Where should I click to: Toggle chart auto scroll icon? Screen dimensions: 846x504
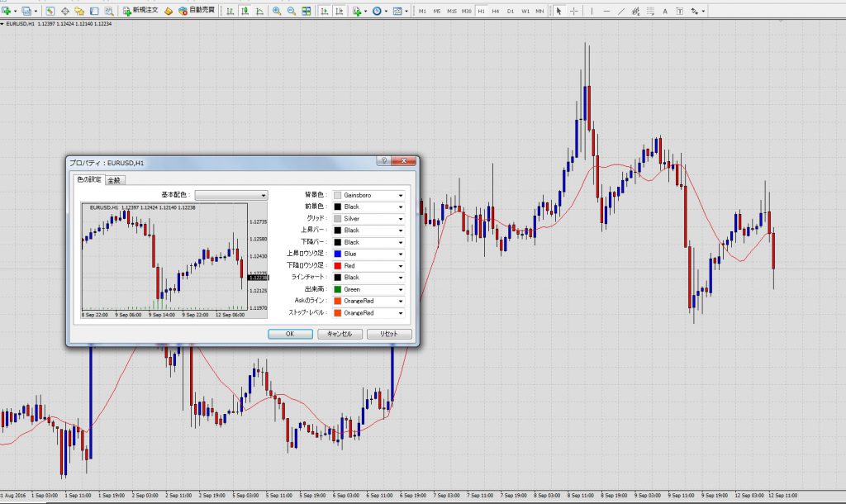pos(324,11)
